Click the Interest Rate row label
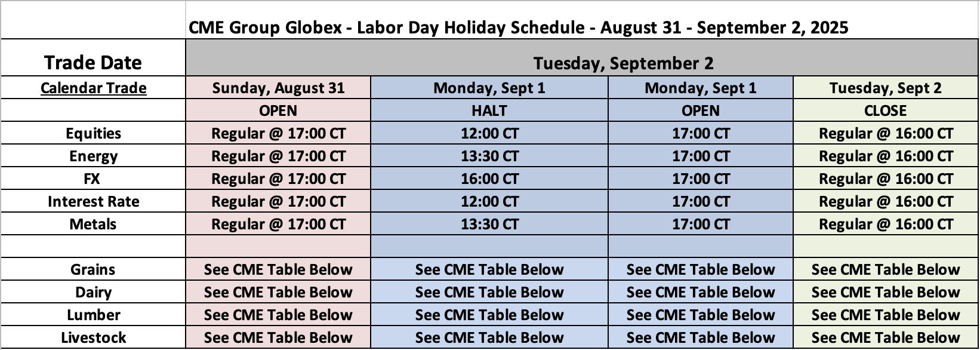 coord(94,201)
